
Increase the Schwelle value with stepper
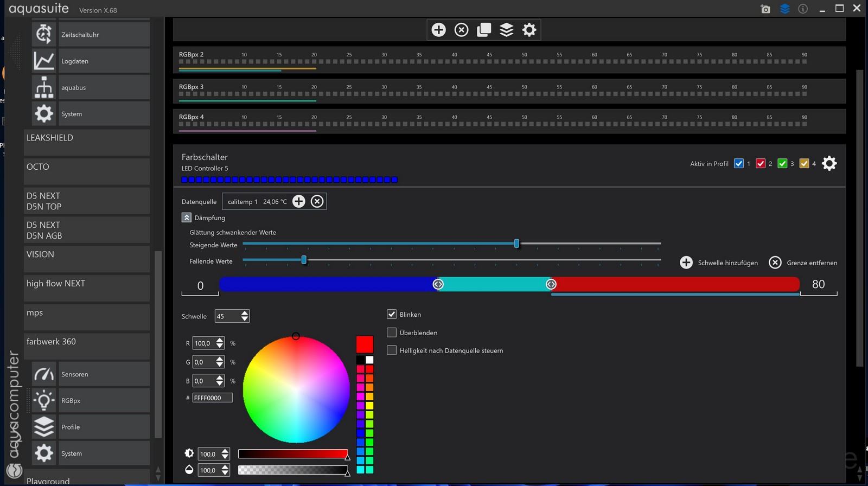click(245, 313)
